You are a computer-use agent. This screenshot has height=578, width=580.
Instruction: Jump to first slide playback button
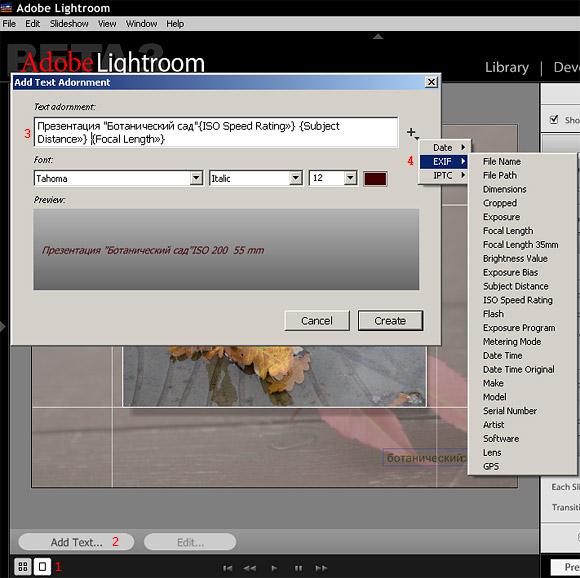pos(227,568)
